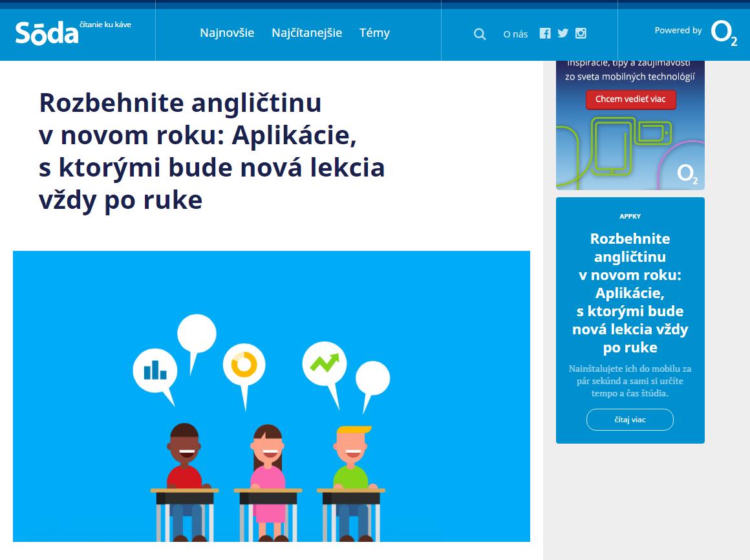
Task: Click the Sōda logo in the header
Action: [47, 33]
